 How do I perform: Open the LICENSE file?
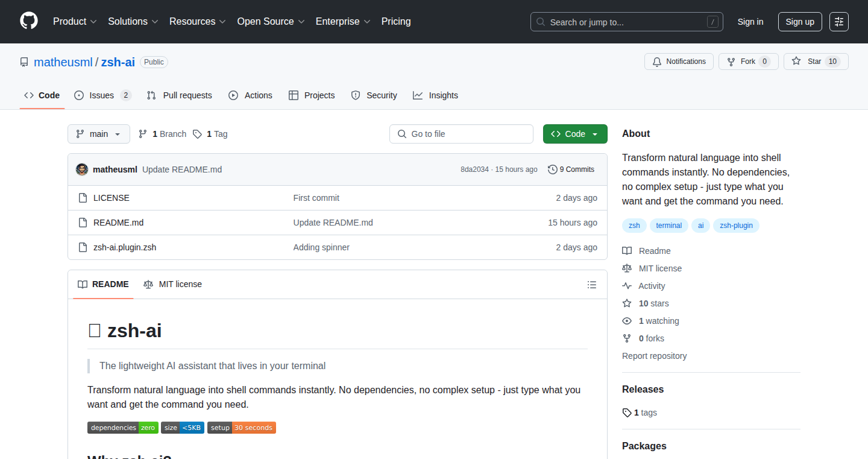click(112, 198)
